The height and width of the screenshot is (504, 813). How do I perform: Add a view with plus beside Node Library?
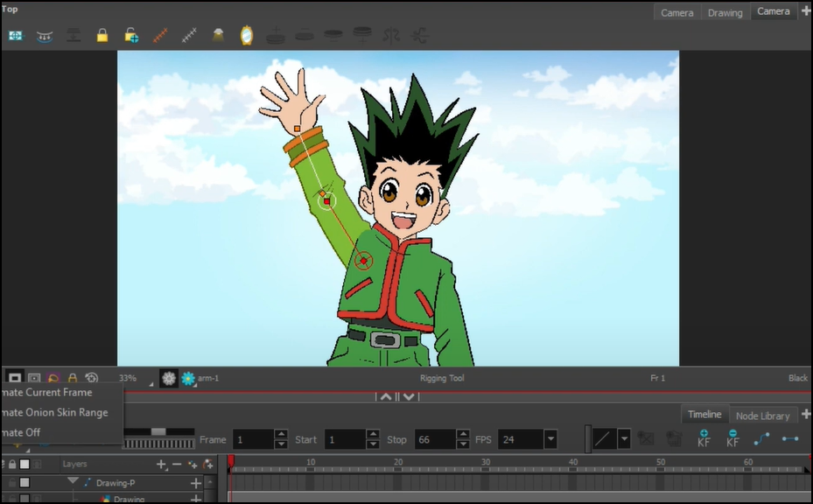pos(806,414)
